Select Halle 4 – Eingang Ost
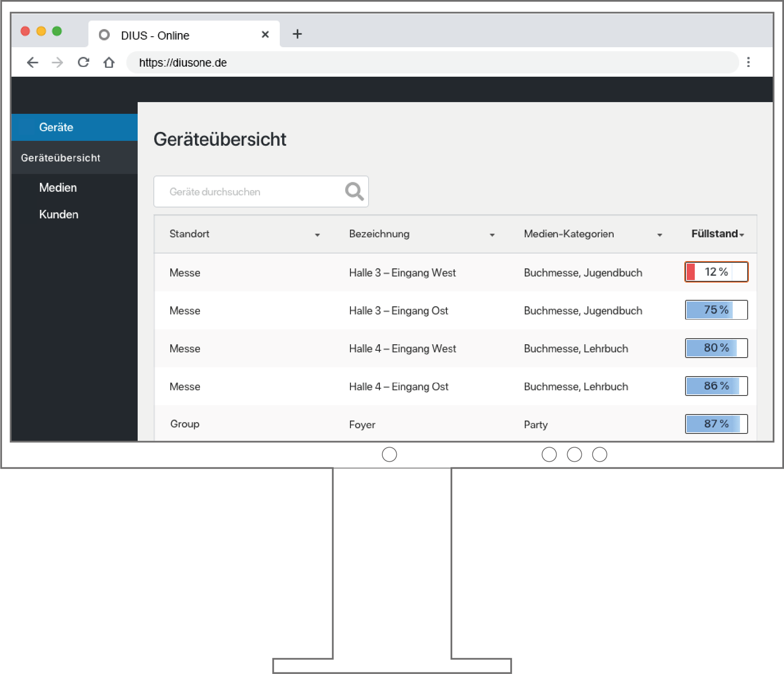784x674 pixels. point(399,387)
